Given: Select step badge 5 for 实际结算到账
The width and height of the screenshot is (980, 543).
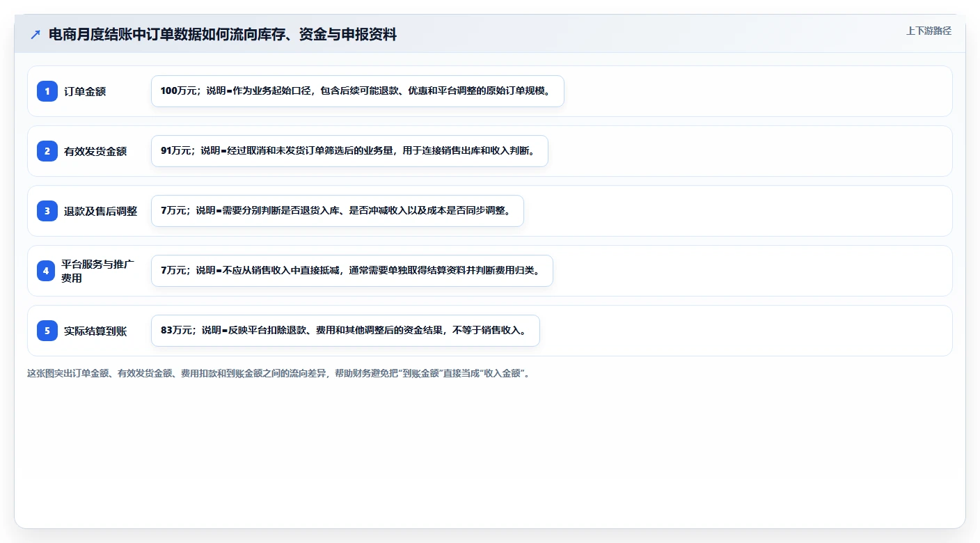Looking at the screenshot, I should pyautogui.click(x=47, y=331).
